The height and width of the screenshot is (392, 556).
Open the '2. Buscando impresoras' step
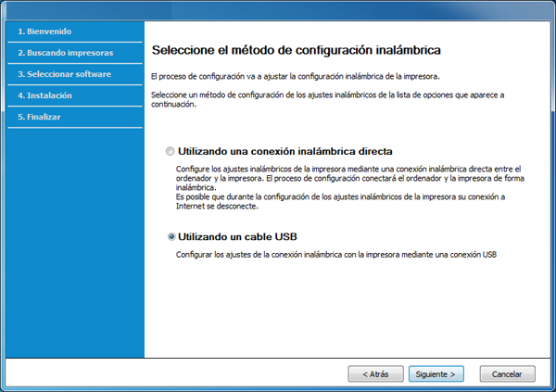75,53
